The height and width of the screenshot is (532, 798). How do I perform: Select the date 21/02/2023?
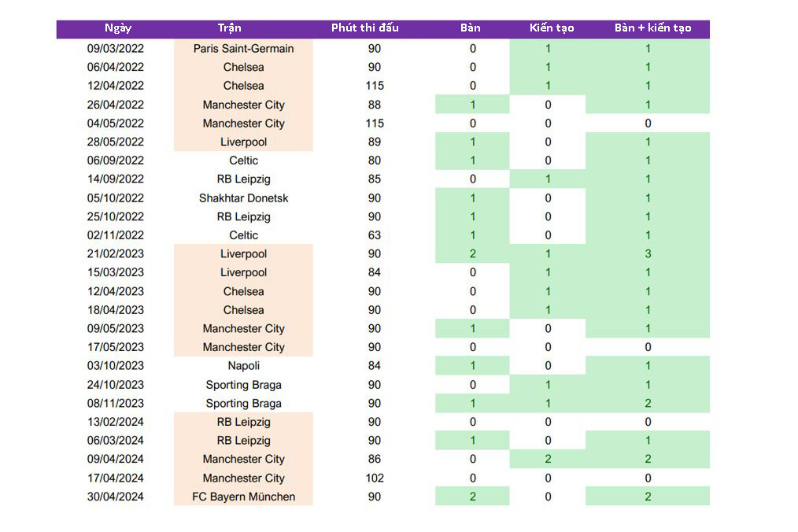tap(115, 254)
